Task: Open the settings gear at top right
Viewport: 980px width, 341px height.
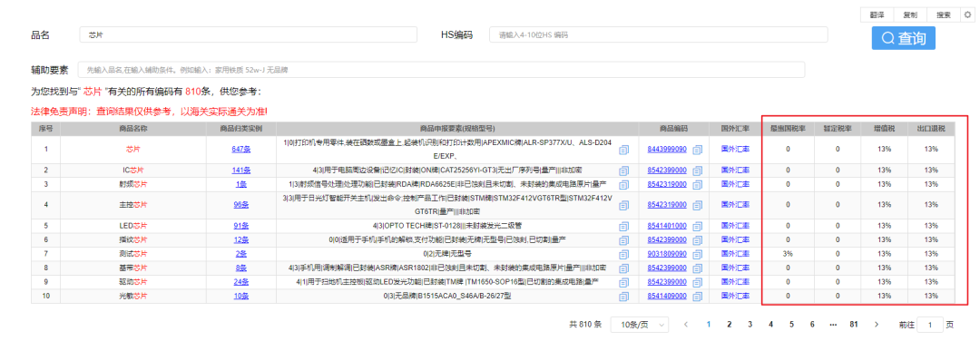Action: tap(968, 15)
